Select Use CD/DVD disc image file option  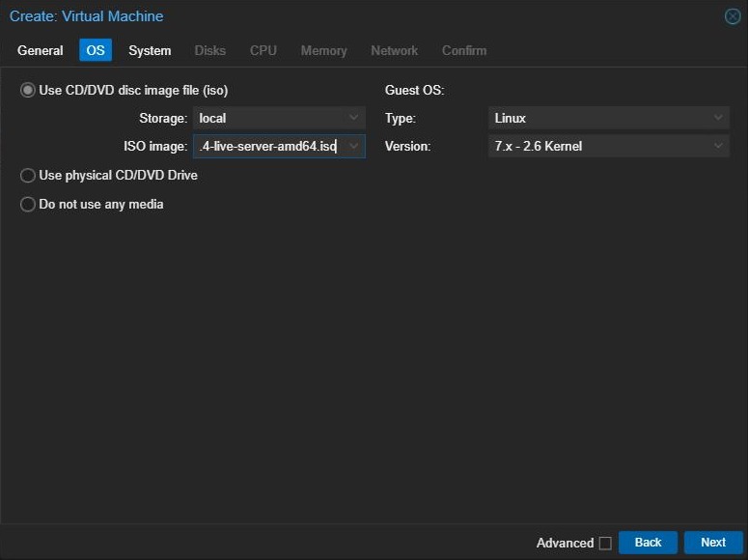click(28, 90)
